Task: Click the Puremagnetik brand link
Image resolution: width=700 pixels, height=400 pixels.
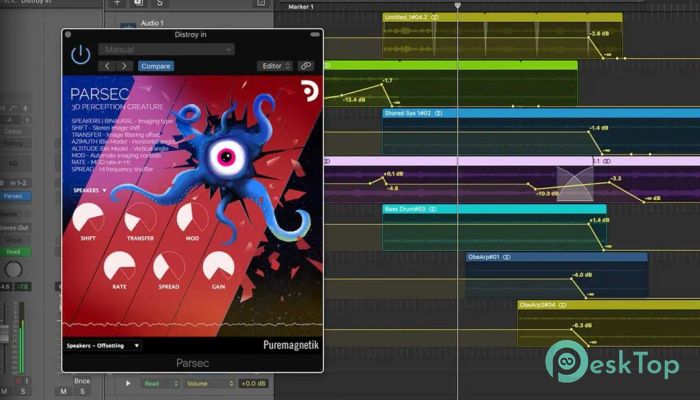Action: click(291, 345)
